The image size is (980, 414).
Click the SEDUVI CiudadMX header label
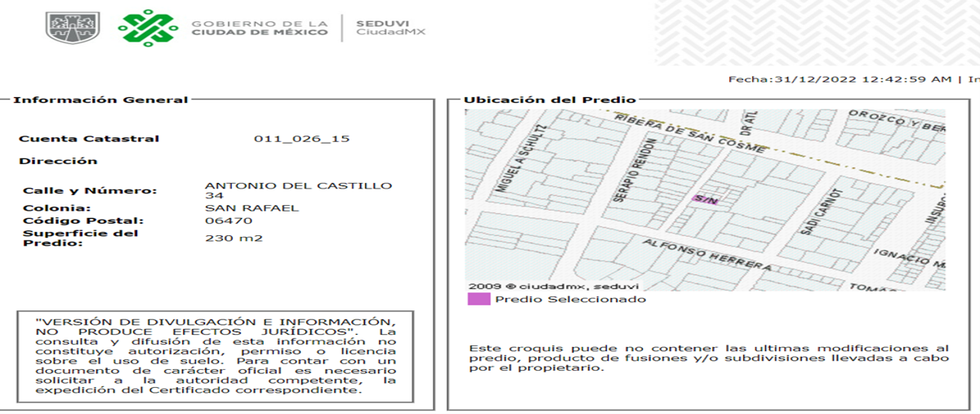[390, 28]
